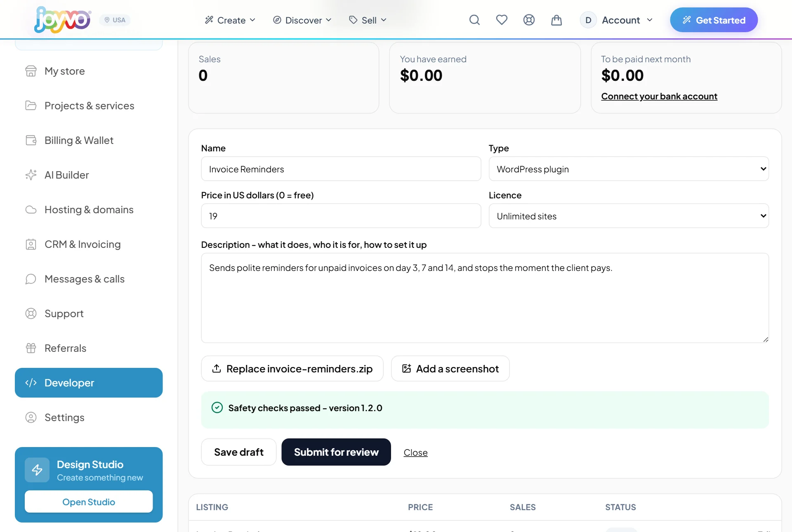Screen dimensions: 792x532
Task: Click the Billing & Wallet icon
Action: (x=31, y=140)
